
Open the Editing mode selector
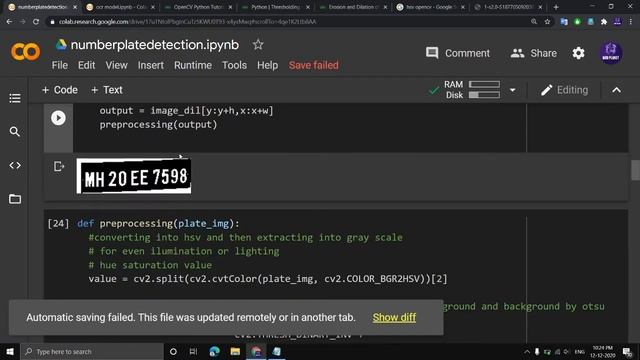pyautogui.click(x=564, y=90)
